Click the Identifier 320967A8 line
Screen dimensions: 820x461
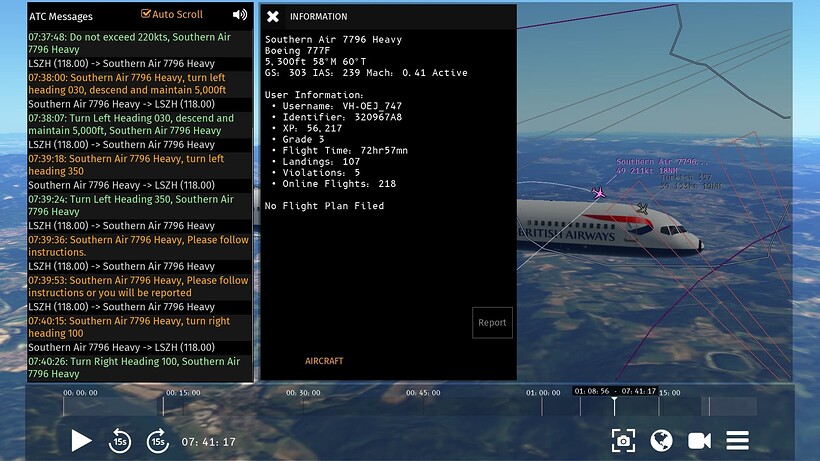tap(341, 117)
